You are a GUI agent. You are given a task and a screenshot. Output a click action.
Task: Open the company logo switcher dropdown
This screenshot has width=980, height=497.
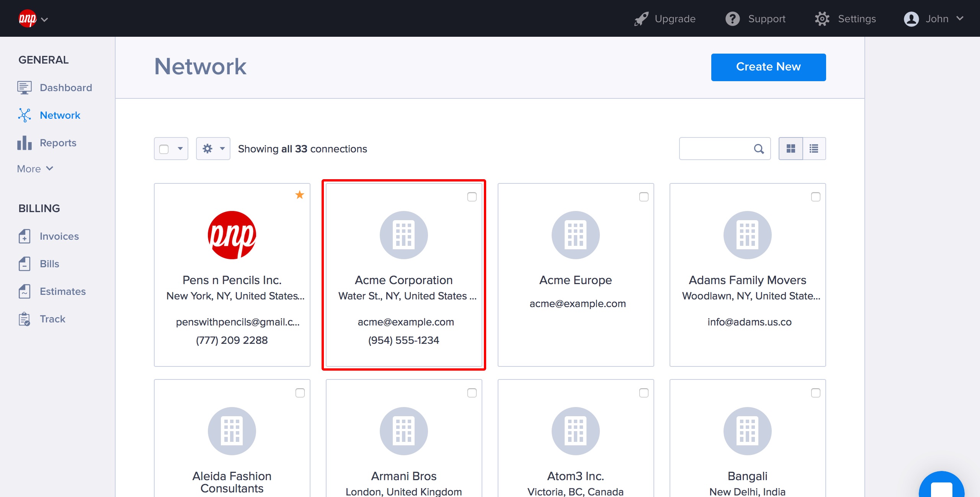pyautogui.click(x=33, y=19)
